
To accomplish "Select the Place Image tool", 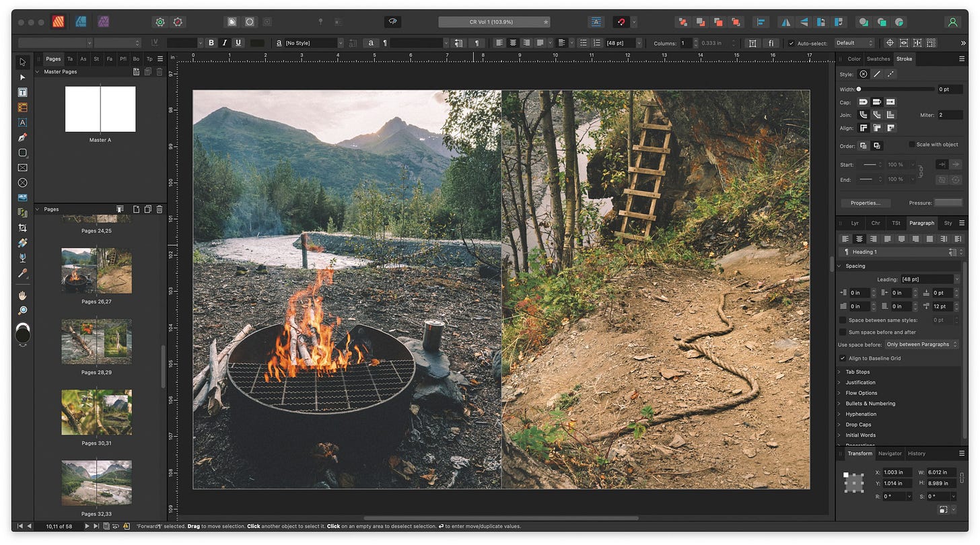I will tap(23, 198).
